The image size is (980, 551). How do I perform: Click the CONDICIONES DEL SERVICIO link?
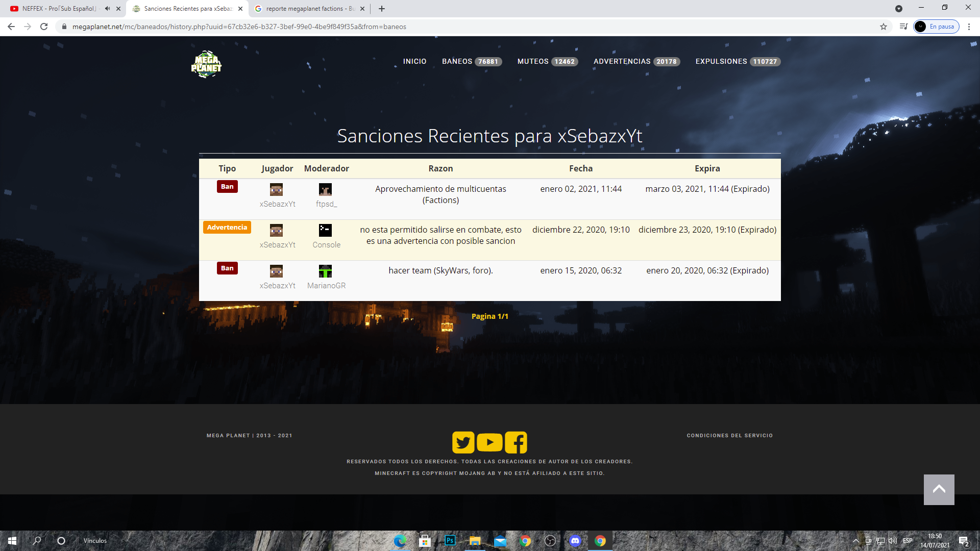(x=730, y=436)
